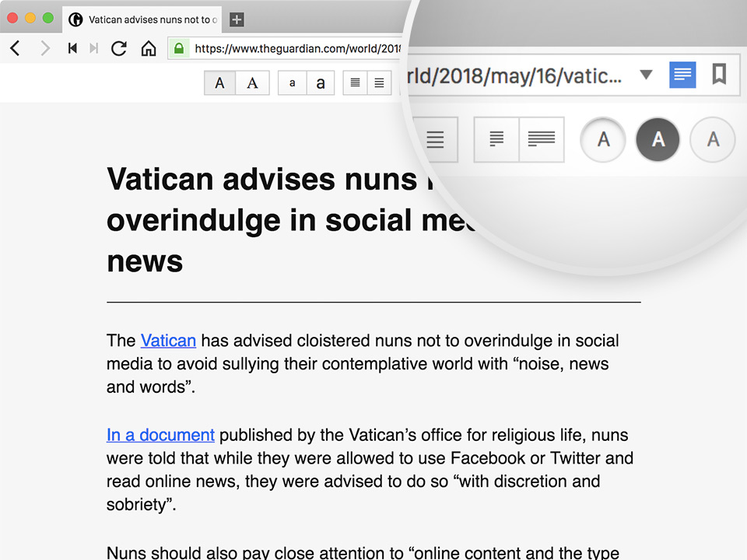
Task: Go to the home page
Action: coord(149,48)
